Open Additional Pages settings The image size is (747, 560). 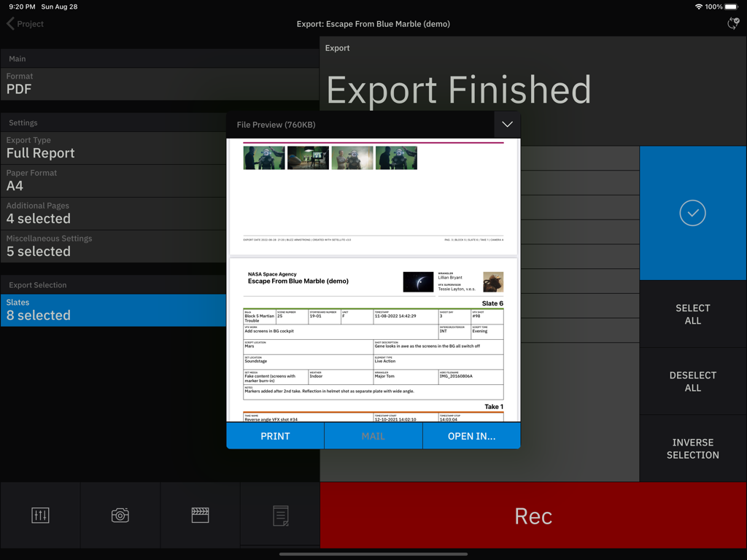[109, 212]
